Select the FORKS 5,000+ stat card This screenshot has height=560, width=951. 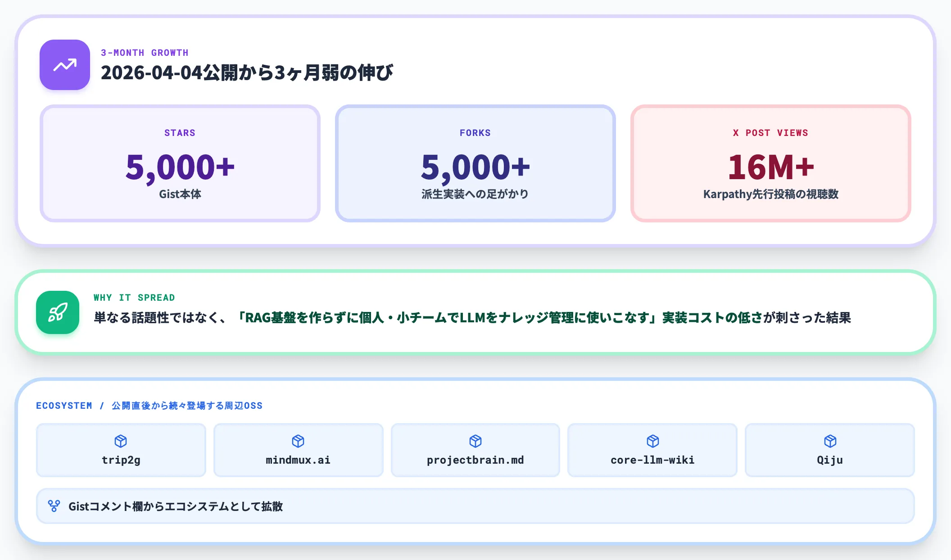(x=475, y=163)
